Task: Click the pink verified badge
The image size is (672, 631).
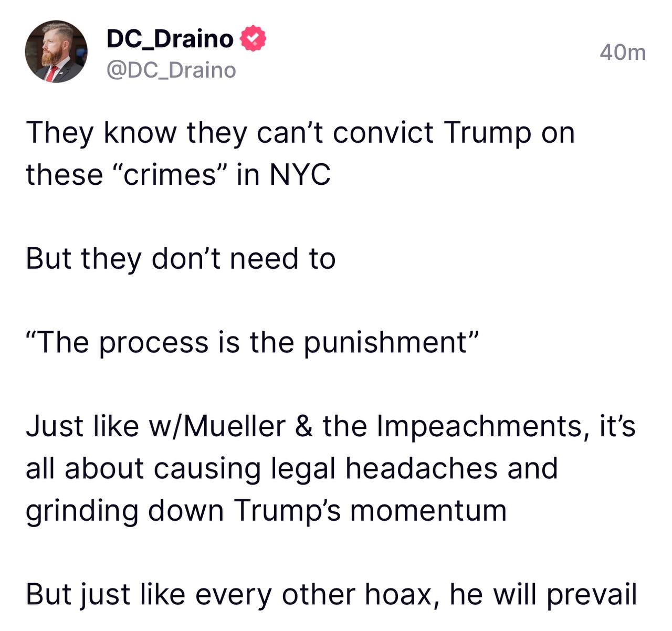Action: point(253,39)
